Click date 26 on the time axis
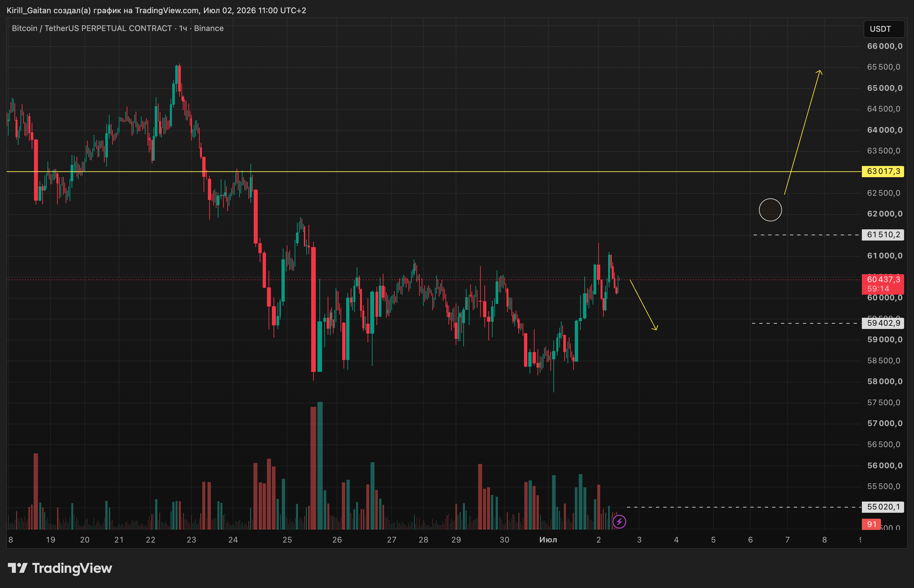This screenshot has height=588, width=914. coord(337,540)
